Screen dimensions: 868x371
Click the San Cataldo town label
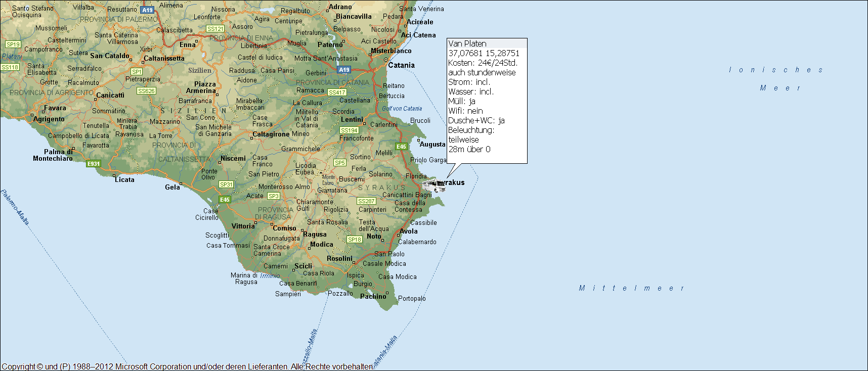110,56
